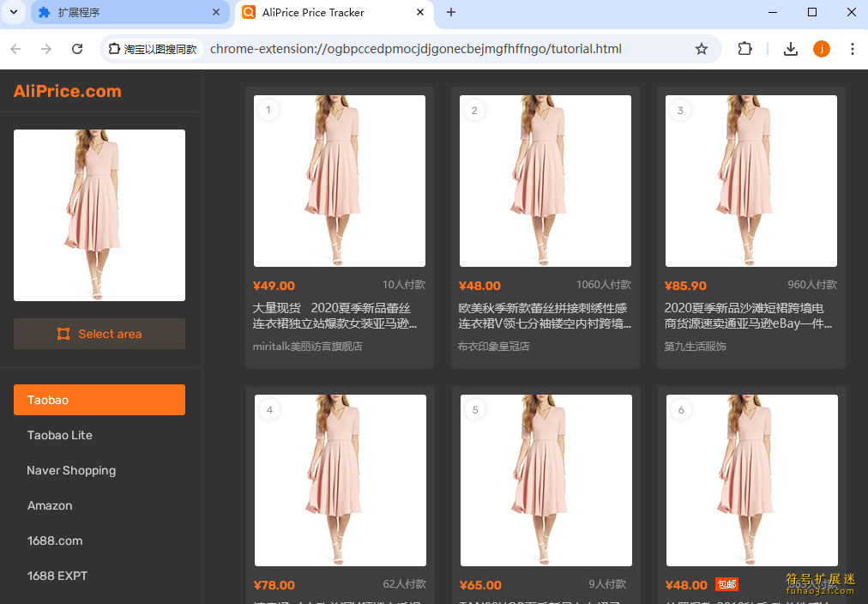The height and width of the screenshot is (604, 868).
Task: Bookmark this page with star icon
Action: point(702,49)
